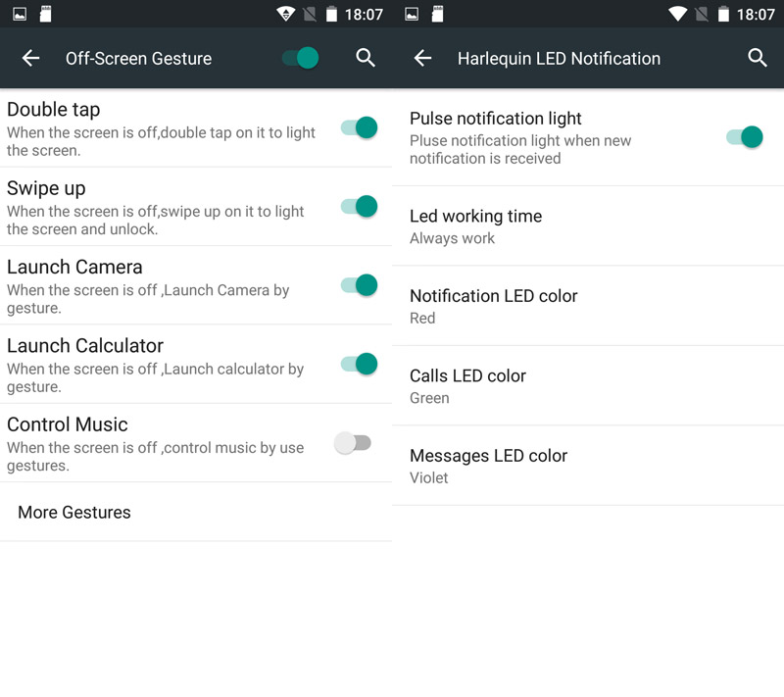Tap the left status bar picture notification icon

[x=20, y=15]
